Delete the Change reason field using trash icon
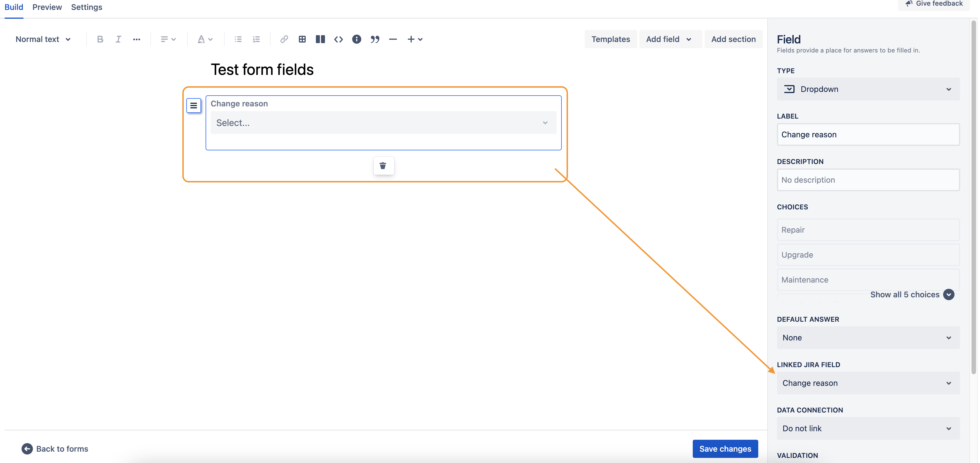The image size is (980, 463). (383, 166)
